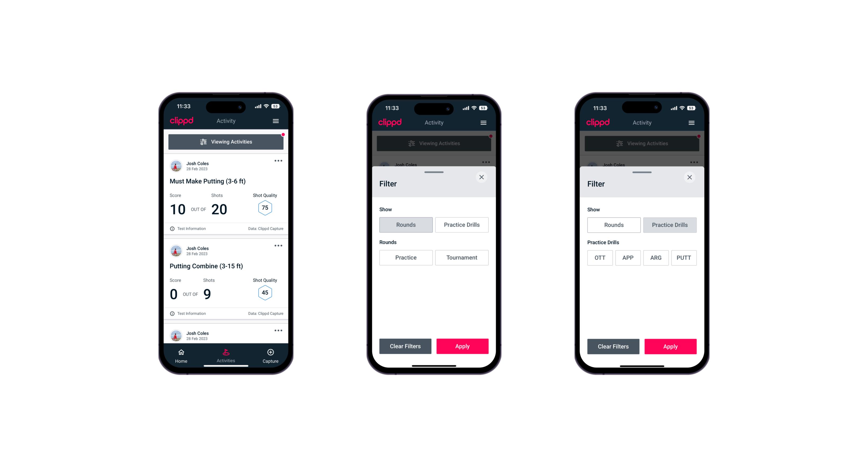The height and width of the screenshot is (467, 868).
Task: Toggle the Practice Drills filter button
Action: pyautogui.click(x=461, y=224)
